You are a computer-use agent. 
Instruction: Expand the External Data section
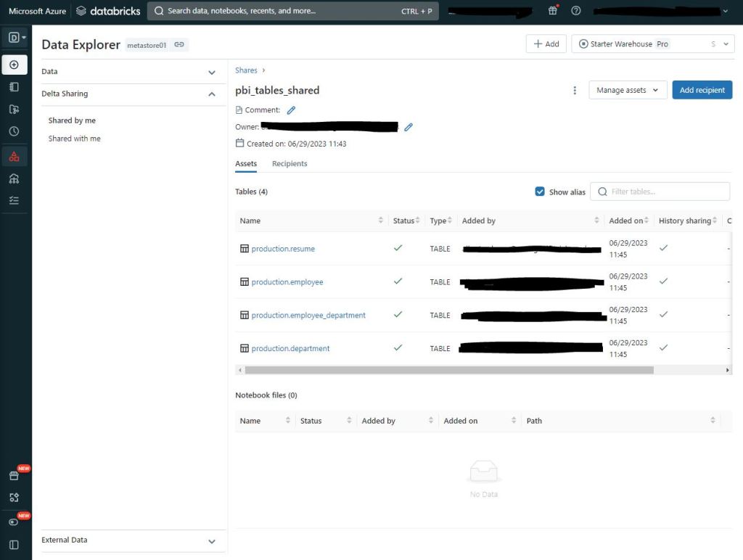212,541
